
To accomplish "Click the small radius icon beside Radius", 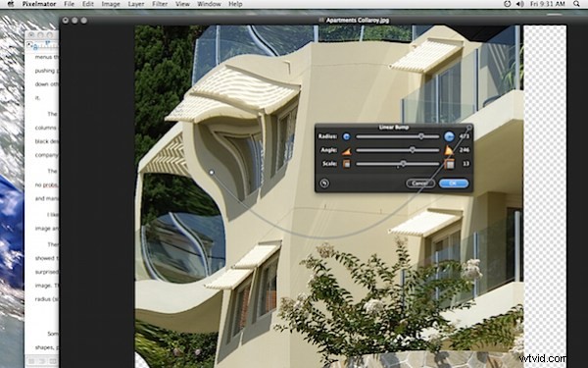I will [x=346, y=136].
